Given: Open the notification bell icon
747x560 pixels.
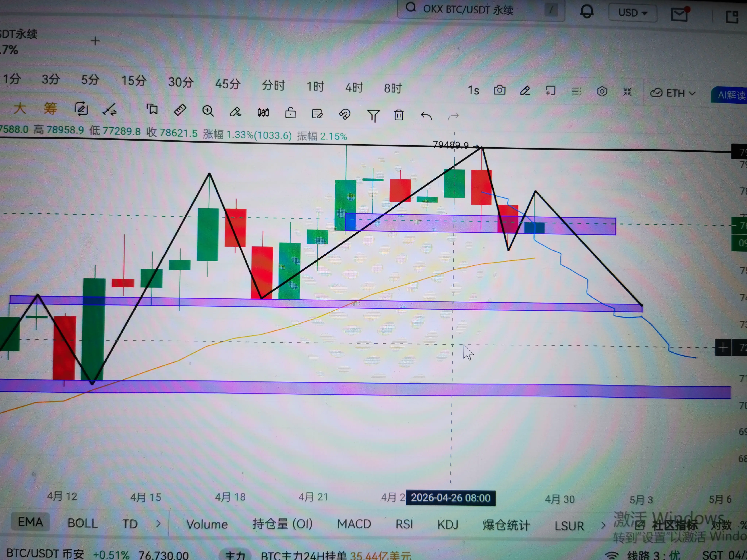Looking at the screenshot, I should pyautogui.click(x=587, y=12).
